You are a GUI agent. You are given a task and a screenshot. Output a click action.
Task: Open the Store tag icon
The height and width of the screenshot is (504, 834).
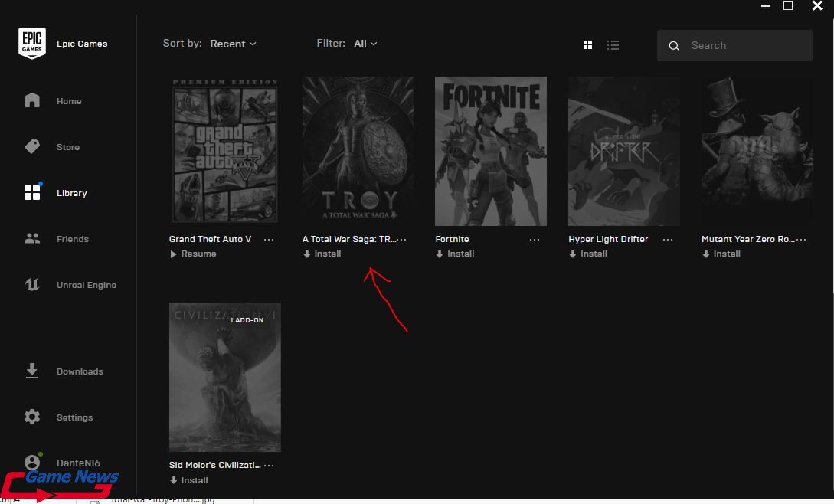click(x=32, y=147)
